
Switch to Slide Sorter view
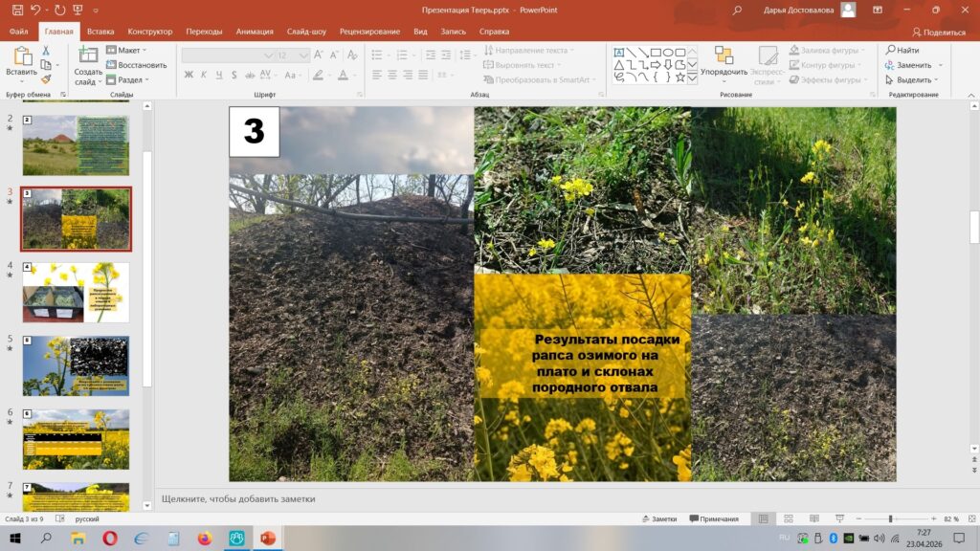pyautogui.click(x=788, y=518)
